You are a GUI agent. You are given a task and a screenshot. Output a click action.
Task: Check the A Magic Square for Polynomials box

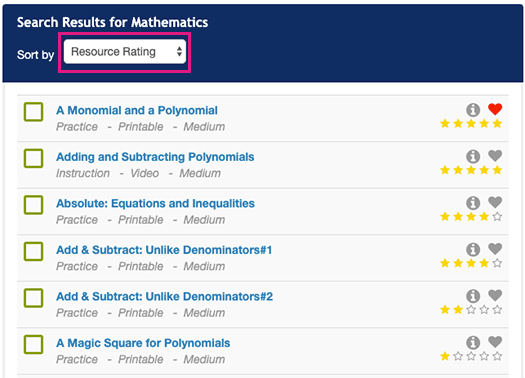[33, 344]
